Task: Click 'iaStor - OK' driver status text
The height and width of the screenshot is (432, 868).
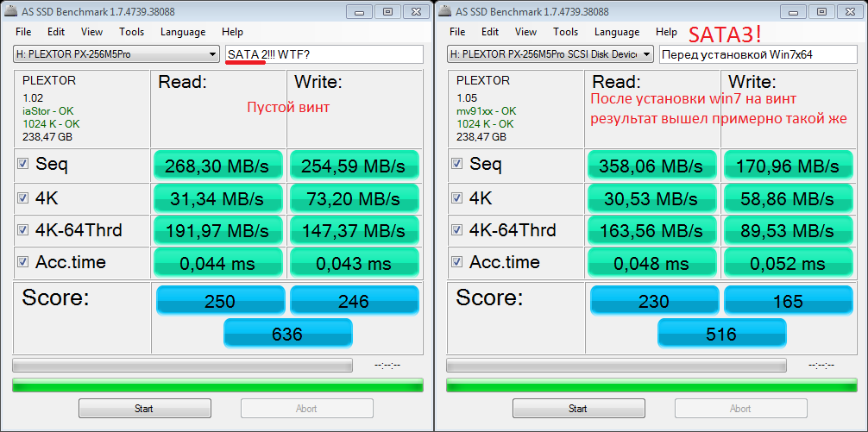Action: point(48,110)
